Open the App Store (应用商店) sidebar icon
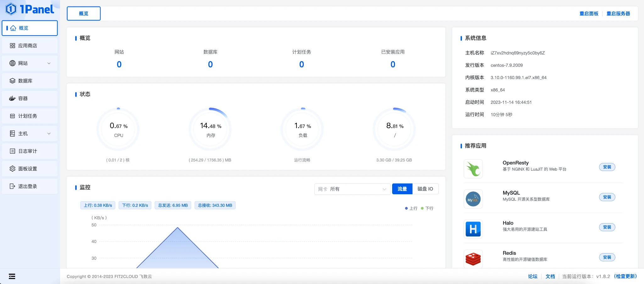This screenshot has height=284, width=644. click(13, 46)
